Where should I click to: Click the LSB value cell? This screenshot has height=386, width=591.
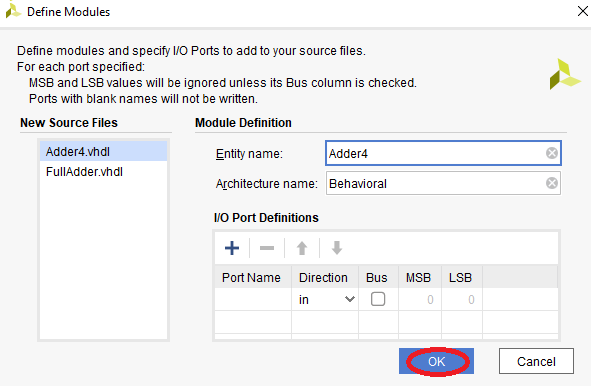[x=462, y=299]
